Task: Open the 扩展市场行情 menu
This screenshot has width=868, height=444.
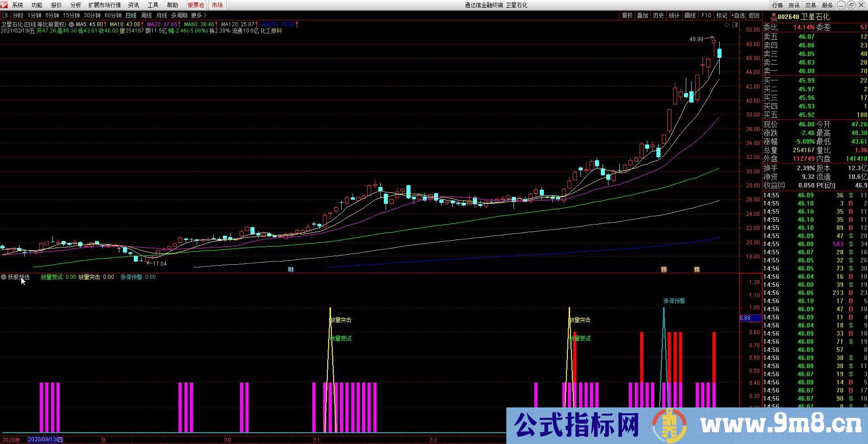Action: pyautogui.click(x=104, y=5)
